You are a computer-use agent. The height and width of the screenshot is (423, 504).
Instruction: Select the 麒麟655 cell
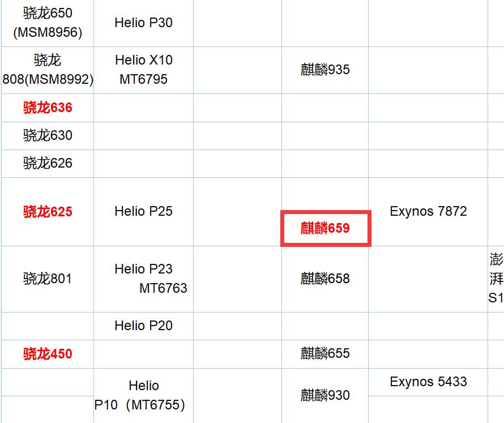pyautogui.click(x=325, y=353)
